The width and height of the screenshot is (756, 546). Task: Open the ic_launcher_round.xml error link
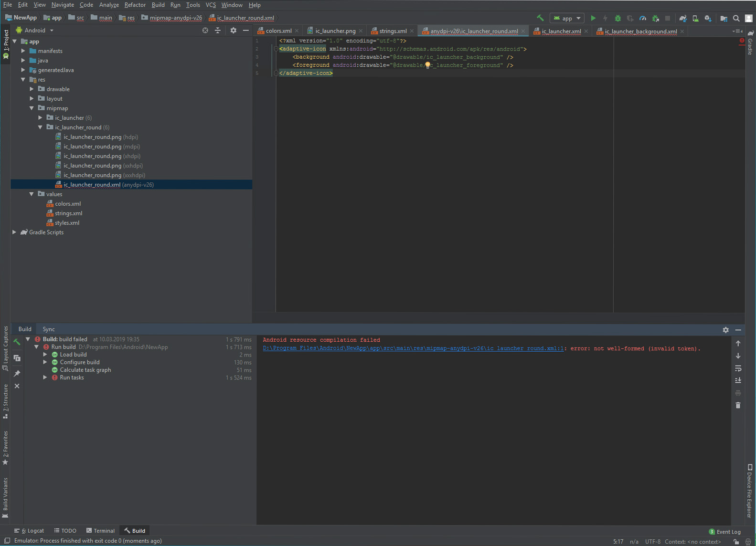point(413,348)
